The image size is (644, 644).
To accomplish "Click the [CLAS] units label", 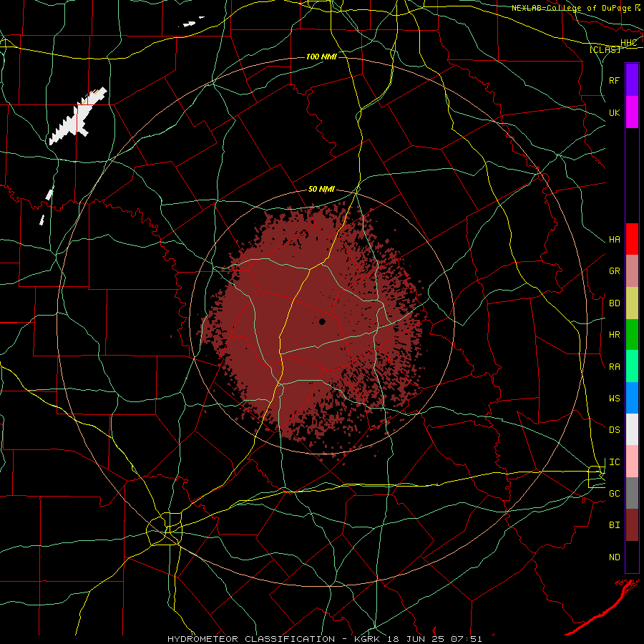I will [605, 49].
